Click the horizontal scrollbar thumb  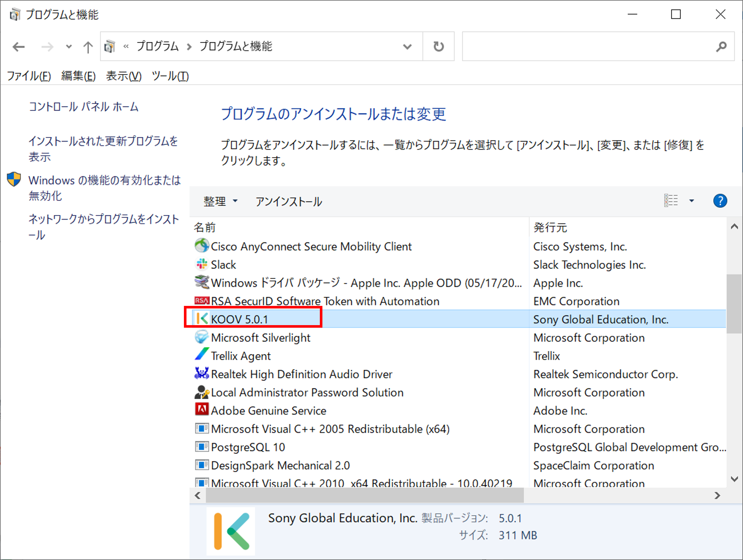[364, 495]
